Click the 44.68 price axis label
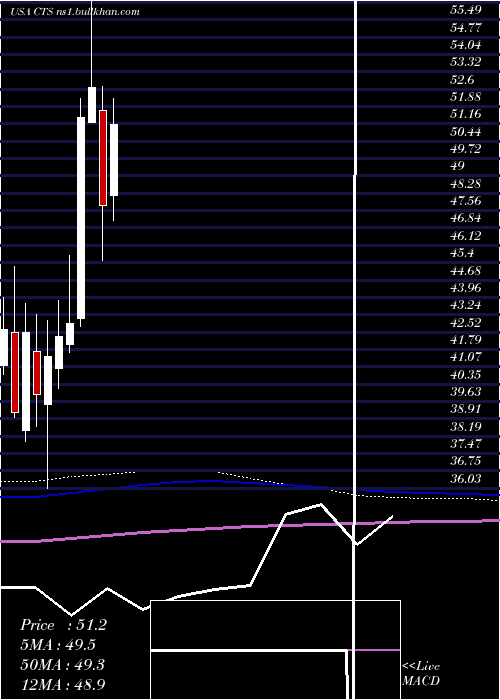The image size is (500, 700). click(x=465, y=271)
